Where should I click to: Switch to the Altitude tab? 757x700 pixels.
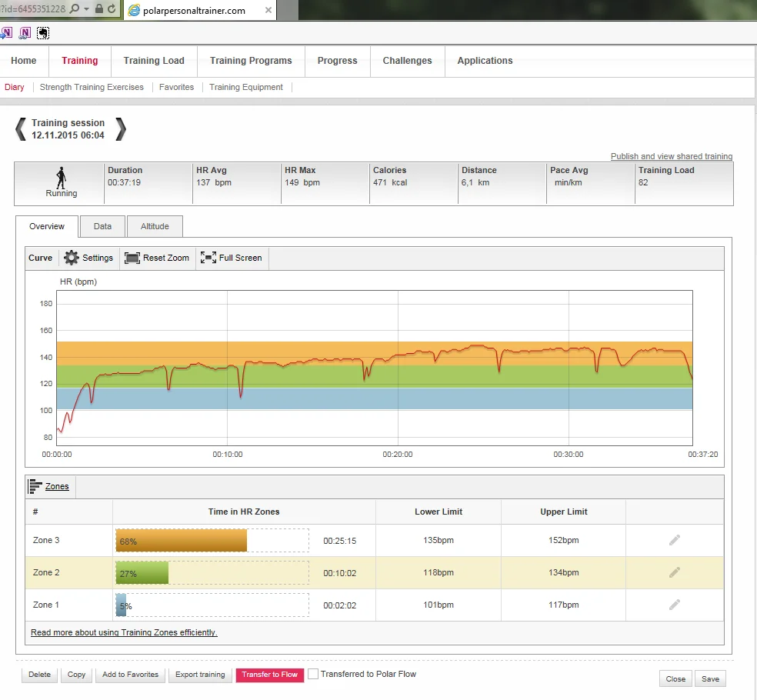pos(155,226)
